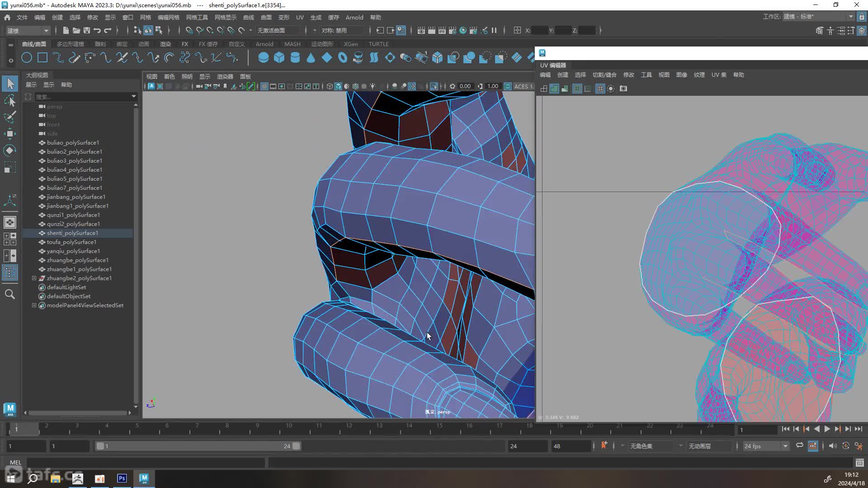This screenshot has height=488, width=868.
Task: Click the Script Editor icon at the command line
Action: 859,462
